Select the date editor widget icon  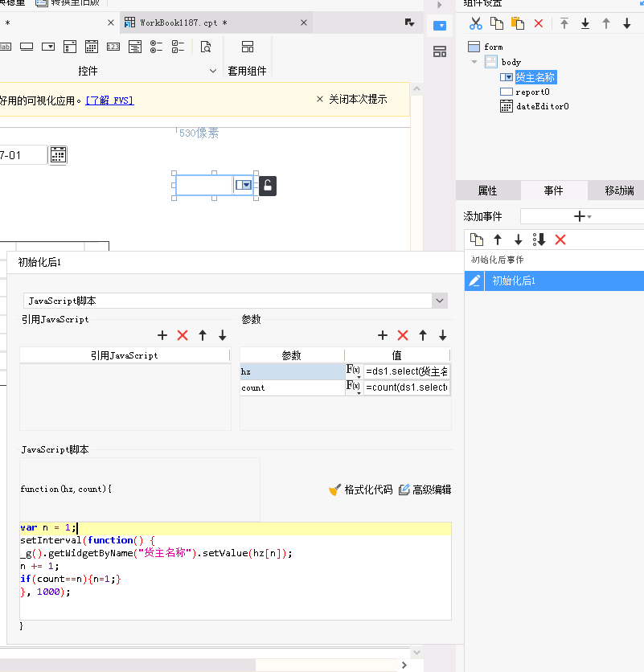click(92, 47)
